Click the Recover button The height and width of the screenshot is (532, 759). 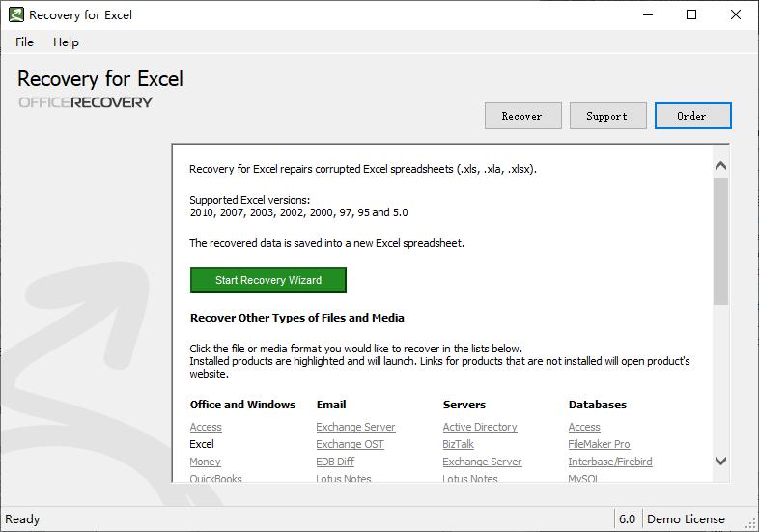pyautogui.click(x=523, y=116)
